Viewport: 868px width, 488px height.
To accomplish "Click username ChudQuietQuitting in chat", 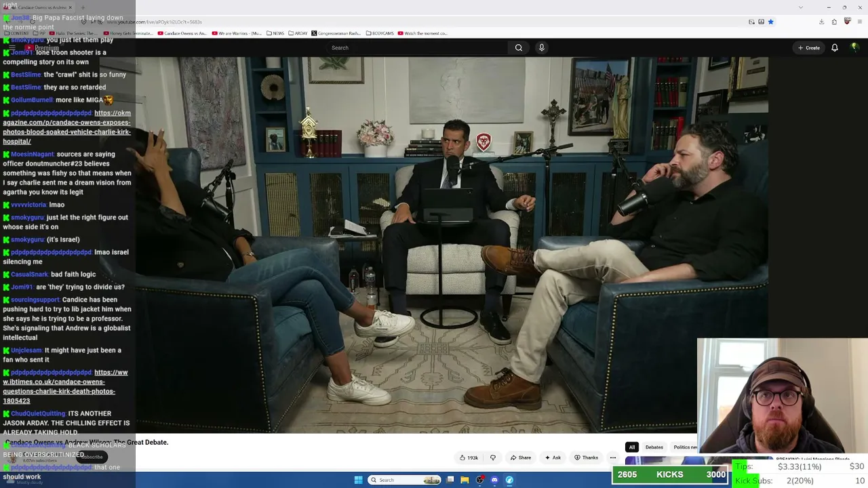I will (x=38, y=413).
